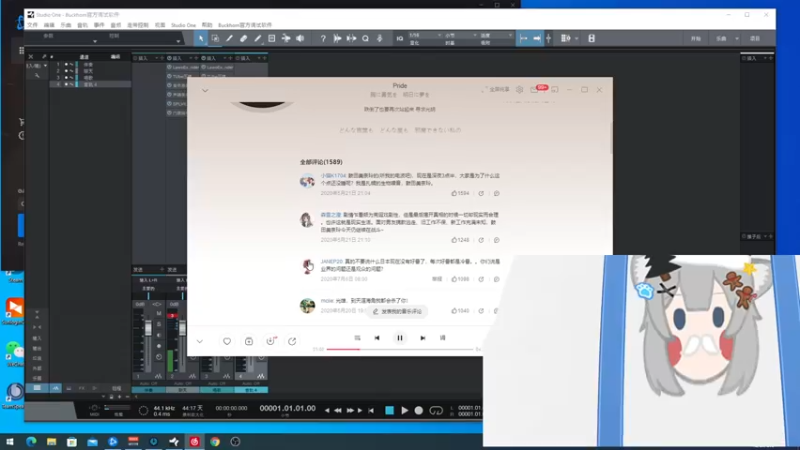Toggle loop in Studio One transport
800x450 pixels.
point(436,410)
